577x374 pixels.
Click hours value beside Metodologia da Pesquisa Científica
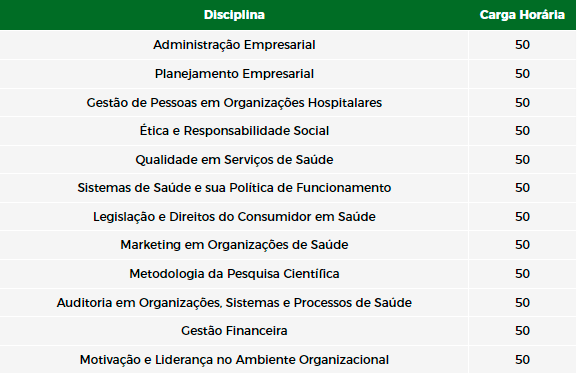[522, 274]
